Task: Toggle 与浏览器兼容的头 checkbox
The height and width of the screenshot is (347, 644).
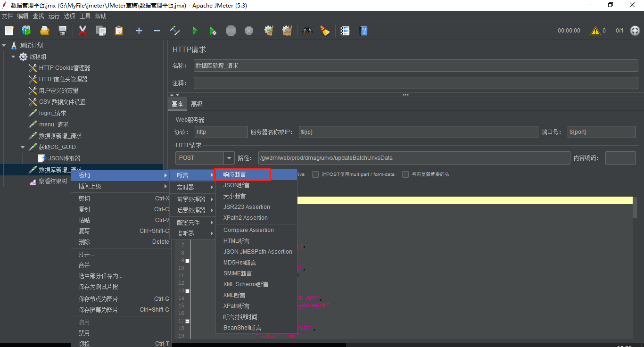Action: [x=405, y=174]
